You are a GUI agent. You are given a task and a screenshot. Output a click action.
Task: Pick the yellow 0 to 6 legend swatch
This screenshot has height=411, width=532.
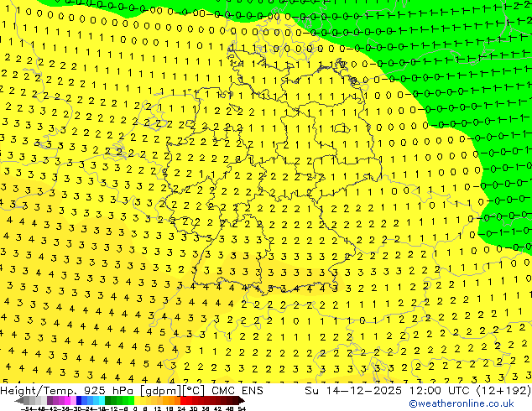(x=137, y=400)
